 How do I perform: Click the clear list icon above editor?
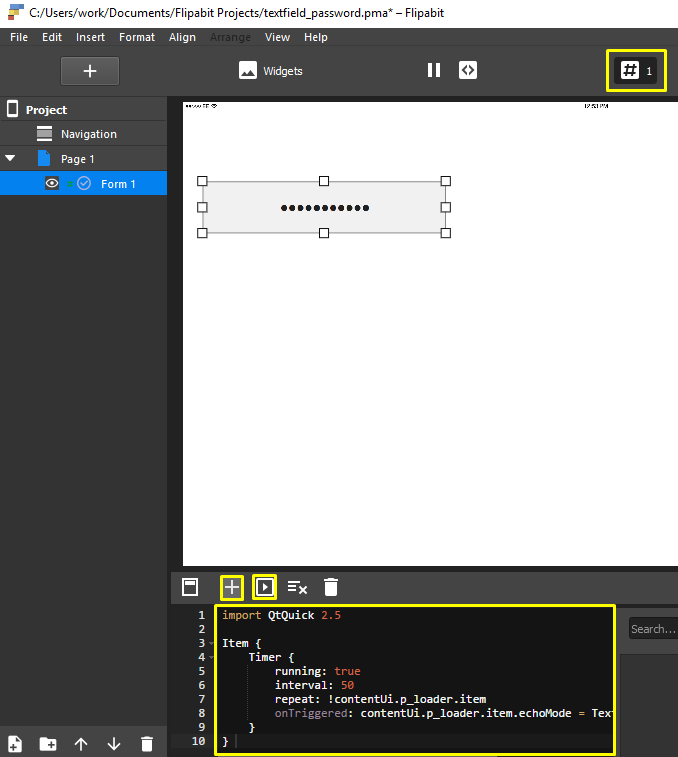(x=297, y=587)
